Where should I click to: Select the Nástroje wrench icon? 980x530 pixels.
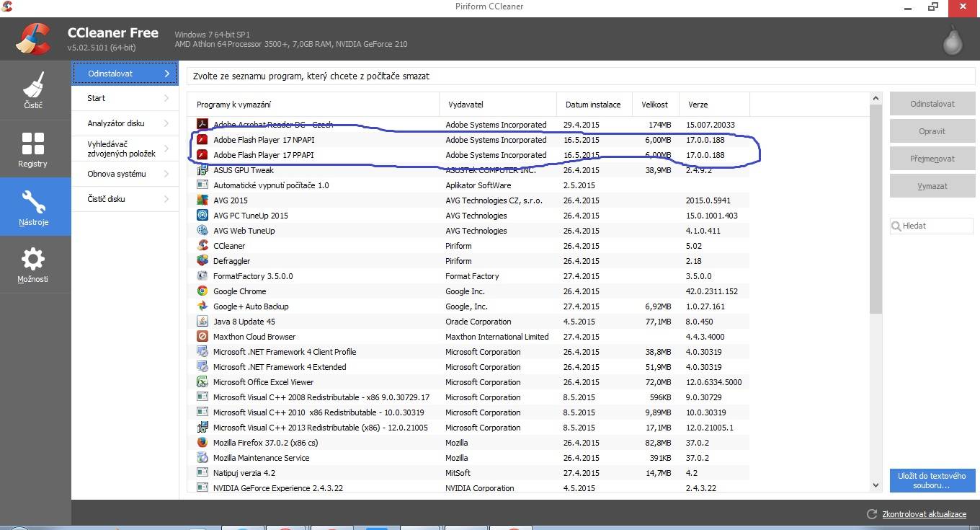tap(33, 203)
